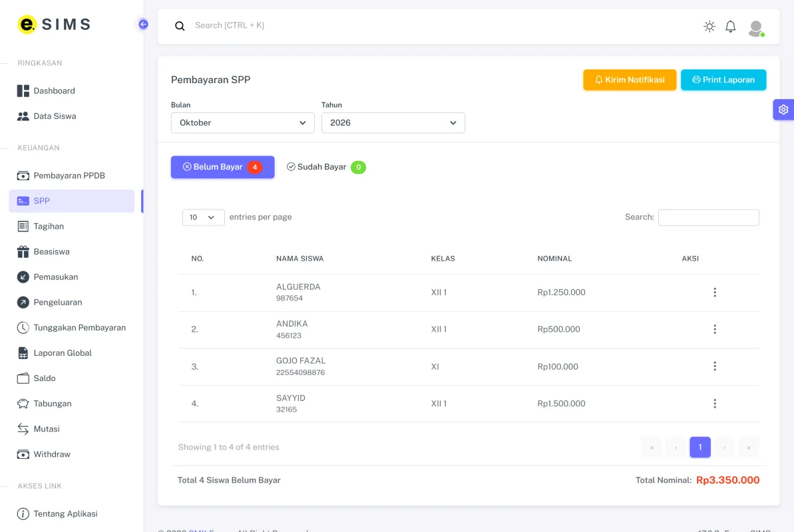Click the Mutasi swap arrows icon
Image resolution: width=794 pixels, height=532 pixels.
23,429
